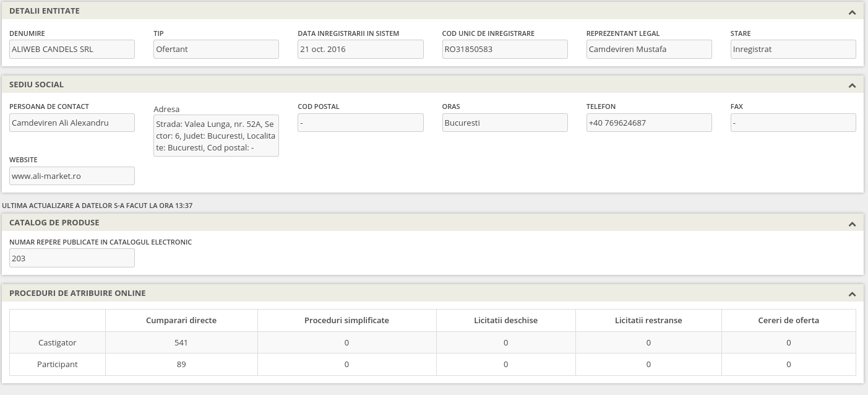Click the Oras field showing Bucuresti
The image size is (868, 395).
505,123
